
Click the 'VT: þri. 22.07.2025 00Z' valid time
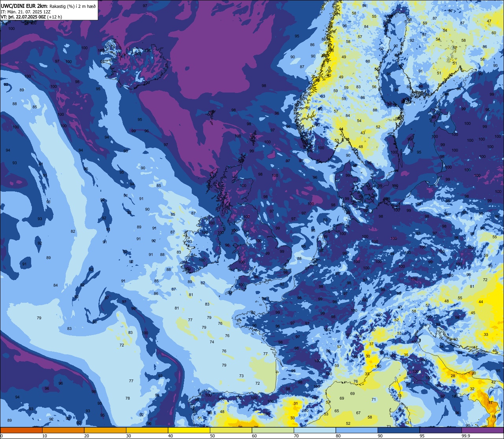click(23, 17)
